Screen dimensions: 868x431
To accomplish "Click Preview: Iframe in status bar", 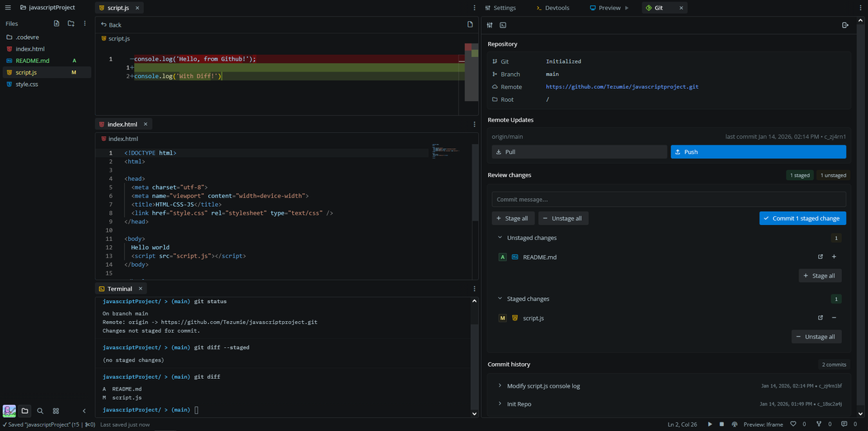I will pyautogui.click(x=764, y=424).
